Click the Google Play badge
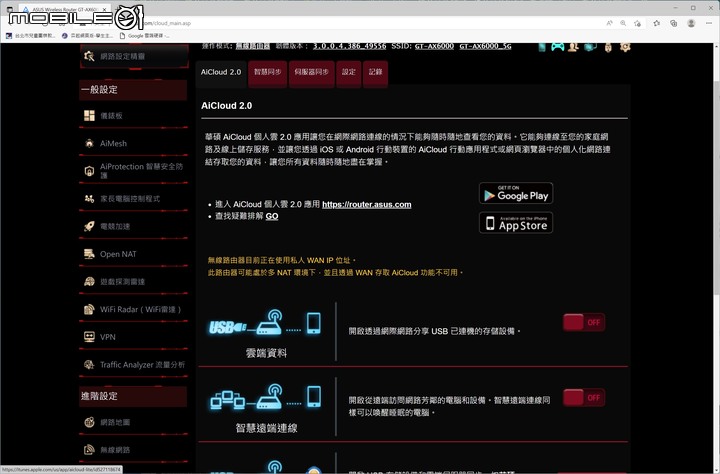 [x=516, y=193]
